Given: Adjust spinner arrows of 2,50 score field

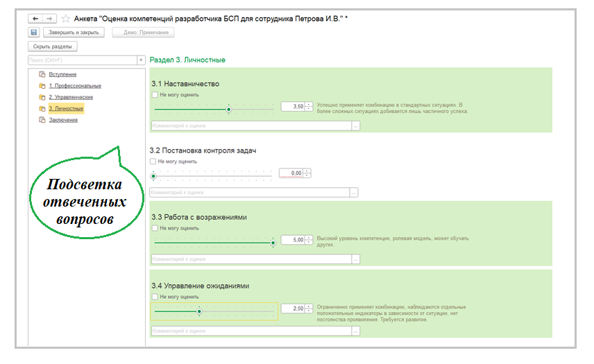Looking at the screenshot, I should pos(309,308).
